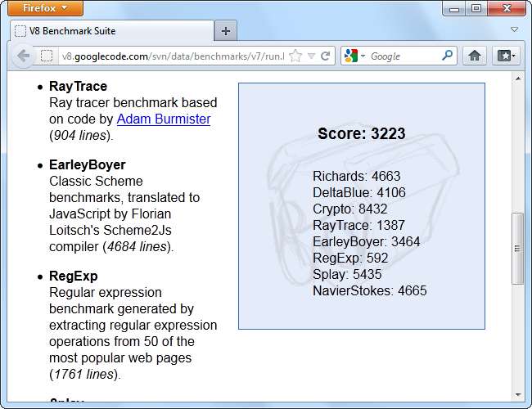Bookmark this page with the star icon
The image size is (532, 409).
295,56
